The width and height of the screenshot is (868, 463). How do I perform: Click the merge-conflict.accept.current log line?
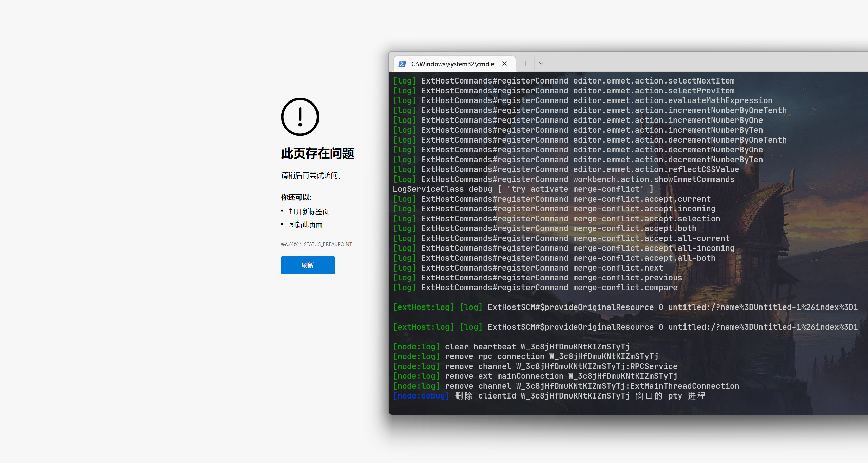(552, 199)
